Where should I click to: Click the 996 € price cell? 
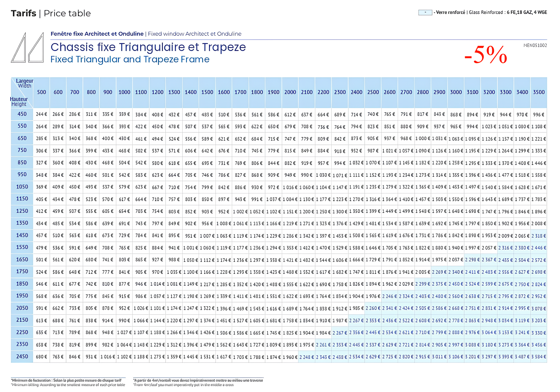click(x=538, y=115)
